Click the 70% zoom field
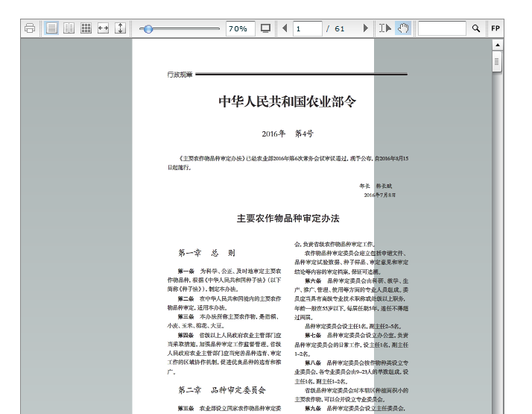Viewport: 532px width, 414px height. (x=241, y=28)
